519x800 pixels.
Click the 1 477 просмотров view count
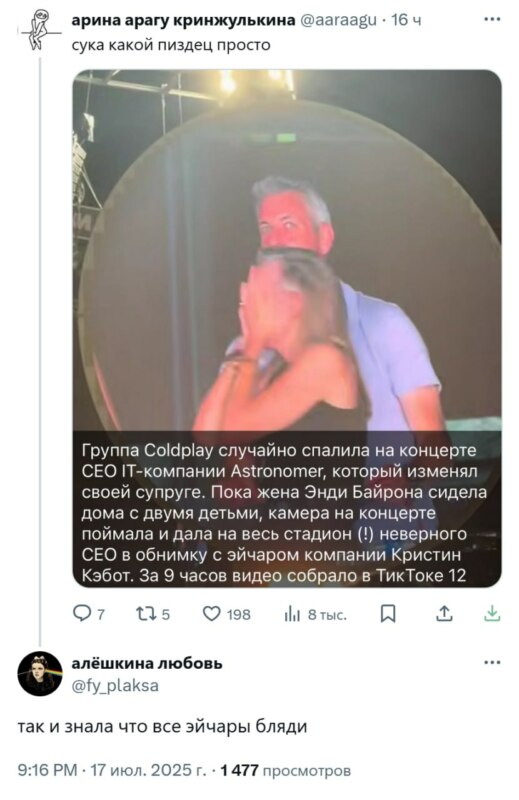pos(286,770)
